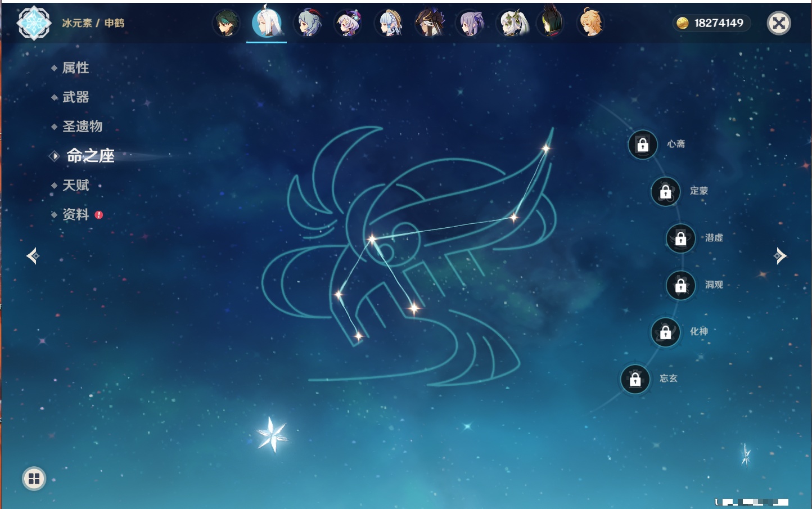This screenshot has height=509, width=812.
Task: Open locked constellation 洞观
Action: coord(681,285)
